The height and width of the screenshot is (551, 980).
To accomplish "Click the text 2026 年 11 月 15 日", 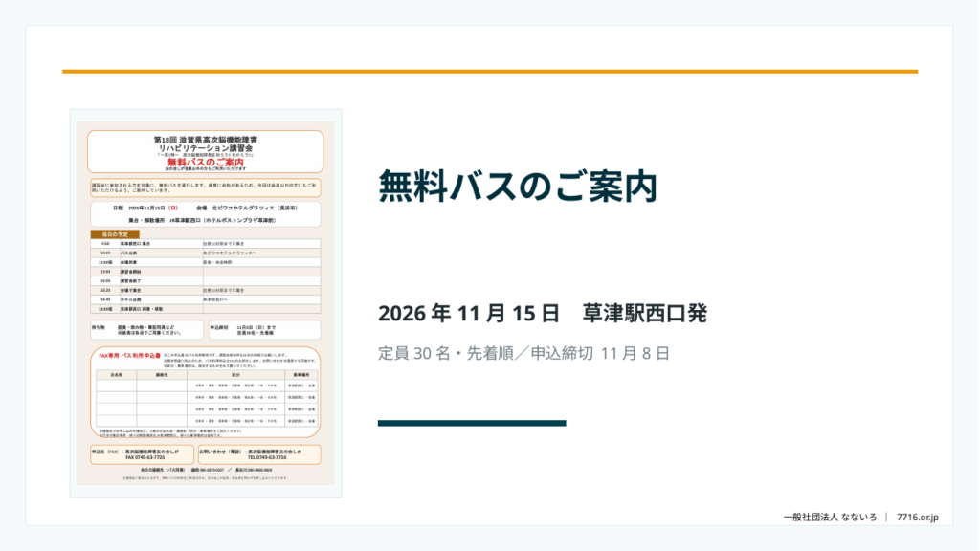I will click(x=468, y=314).
